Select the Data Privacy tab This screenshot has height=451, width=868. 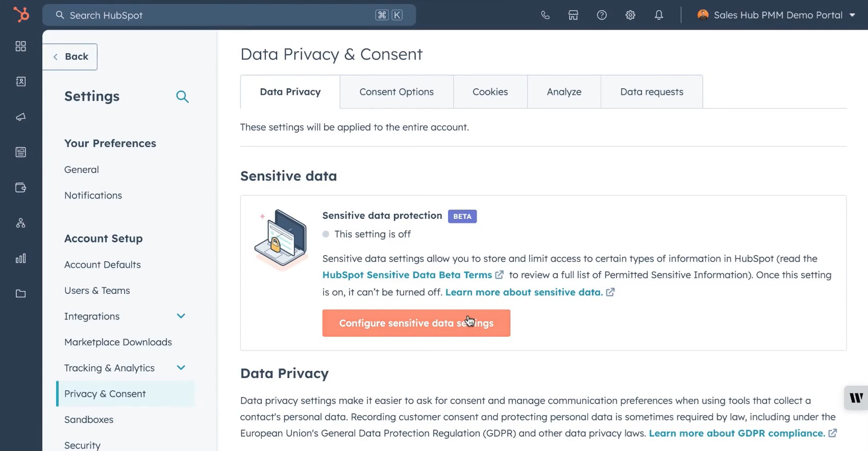290,92
